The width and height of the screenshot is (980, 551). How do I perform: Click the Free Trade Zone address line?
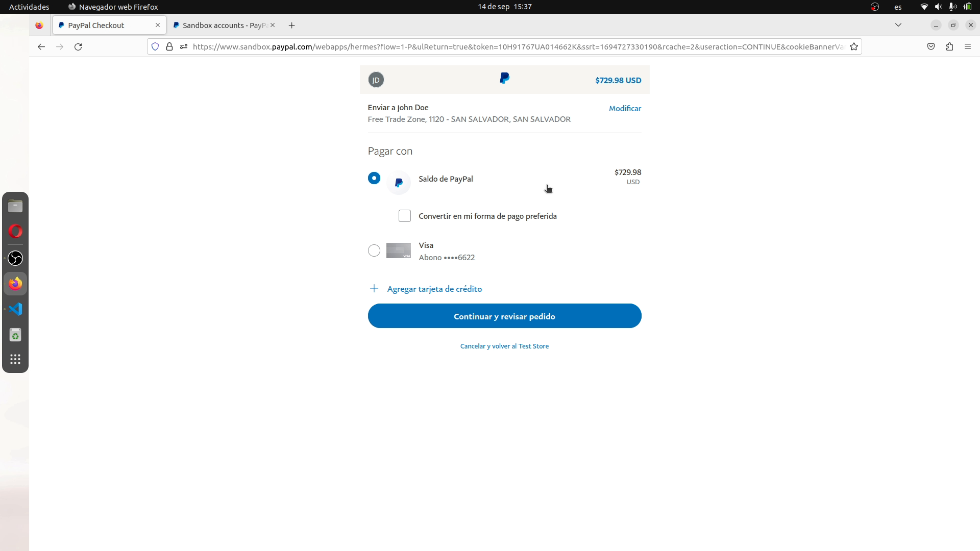click(x=469, y=119)
